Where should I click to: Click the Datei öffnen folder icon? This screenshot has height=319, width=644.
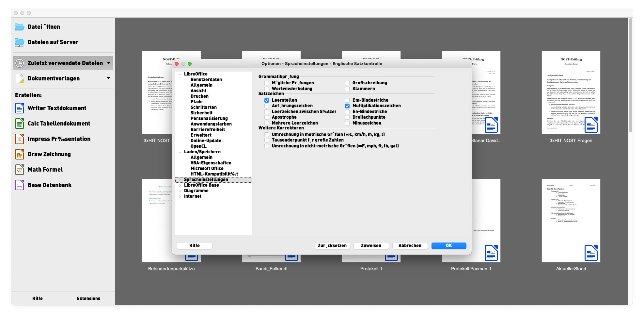[20, 27]
